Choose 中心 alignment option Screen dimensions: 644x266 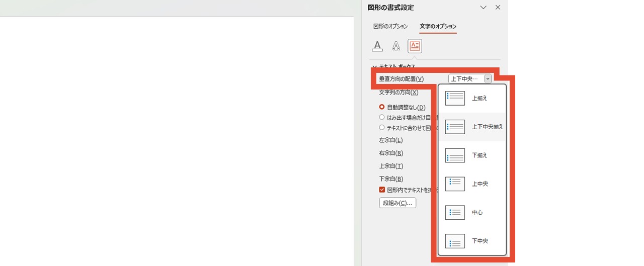tap(472, 213)
